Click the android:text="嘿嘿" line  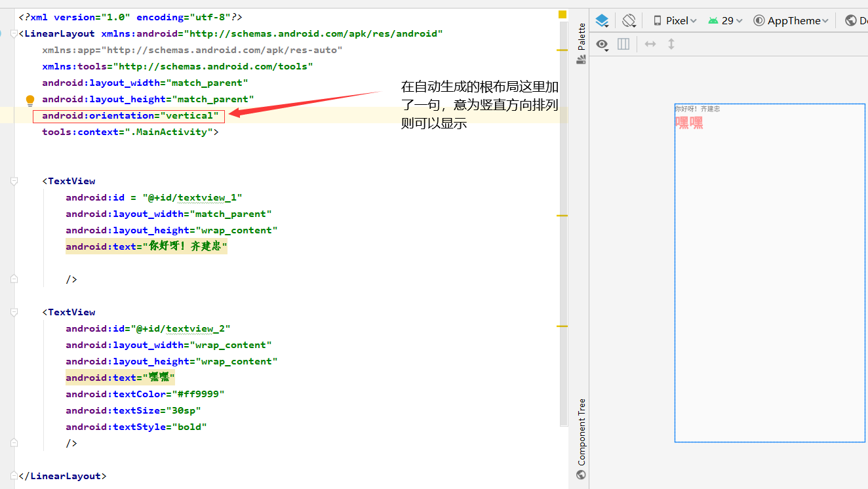(x=120, y=378)
